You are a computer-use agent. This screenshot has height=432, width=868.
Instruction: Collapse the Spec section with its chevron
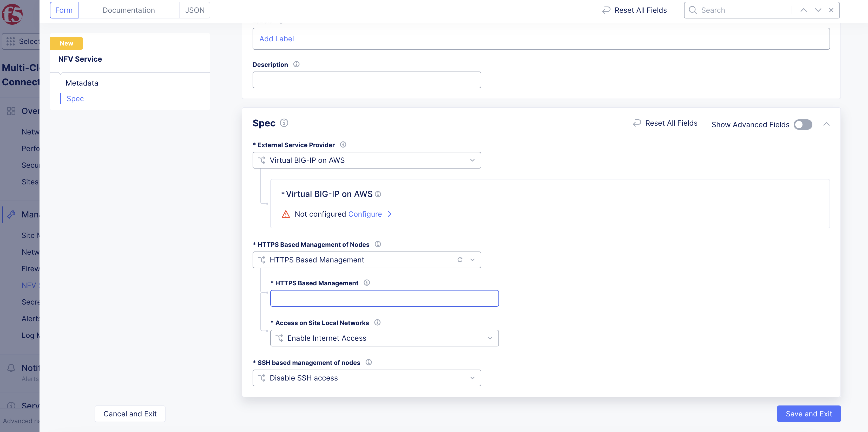point(827,124)
